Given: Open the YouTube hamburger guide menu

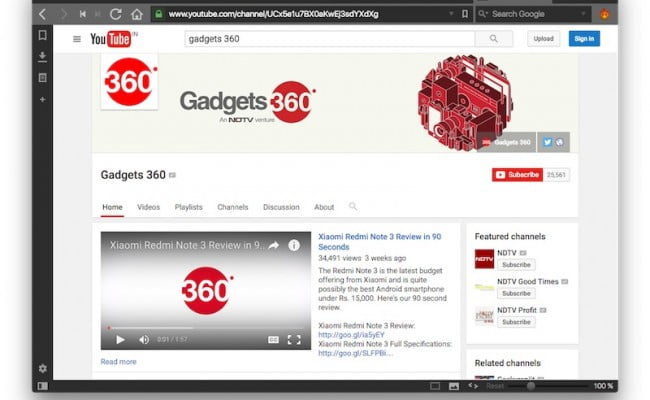Looking at the screenshot, I should click(77, 39).
